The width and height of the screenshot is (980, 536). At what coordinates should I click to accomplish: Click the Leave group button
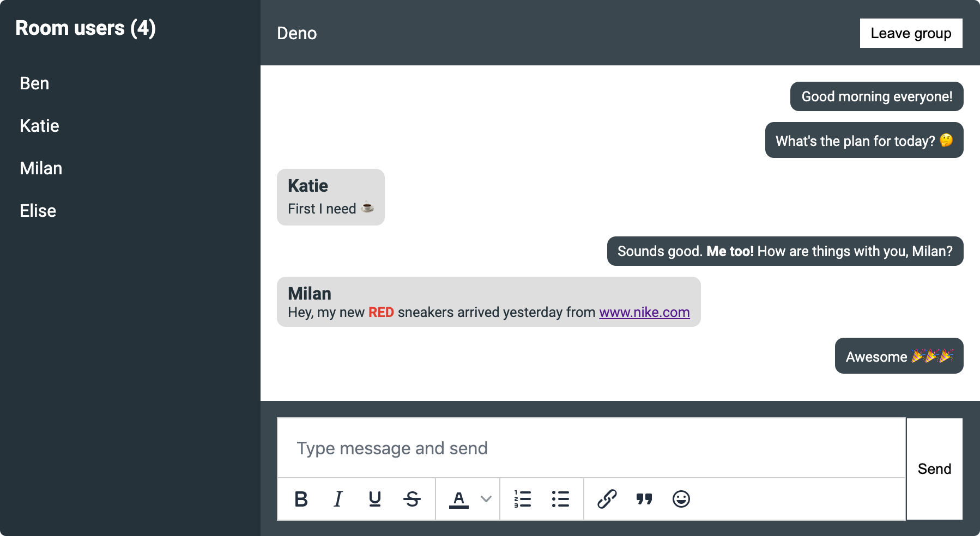pyautogui.click(x=911, y=33)
